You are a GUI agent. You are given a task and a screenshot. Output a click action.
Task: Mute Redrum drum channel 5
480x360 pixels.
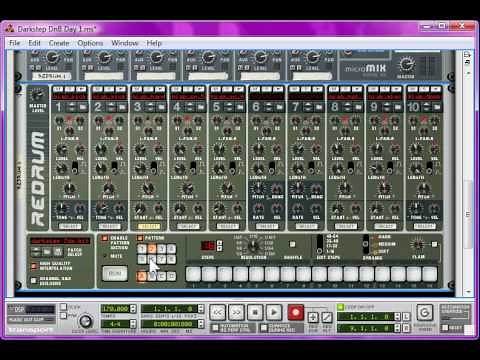coord(215,89)
